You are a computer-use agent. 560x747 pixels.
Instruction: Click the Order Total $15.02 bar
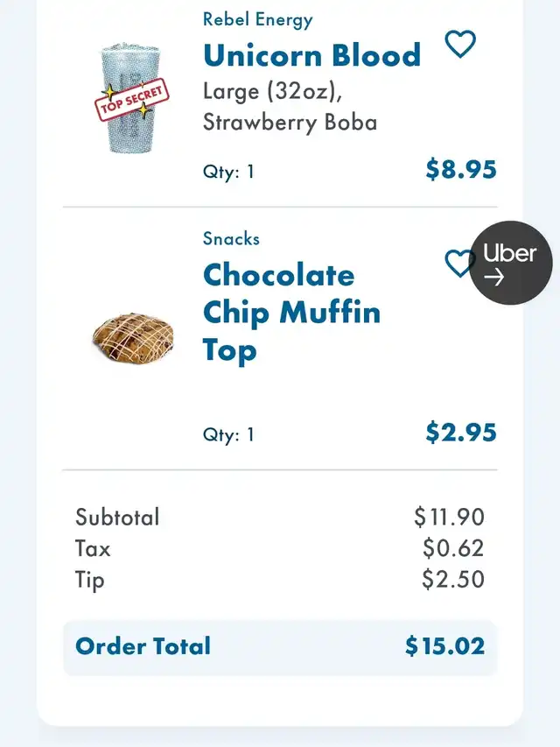(280, 647)
